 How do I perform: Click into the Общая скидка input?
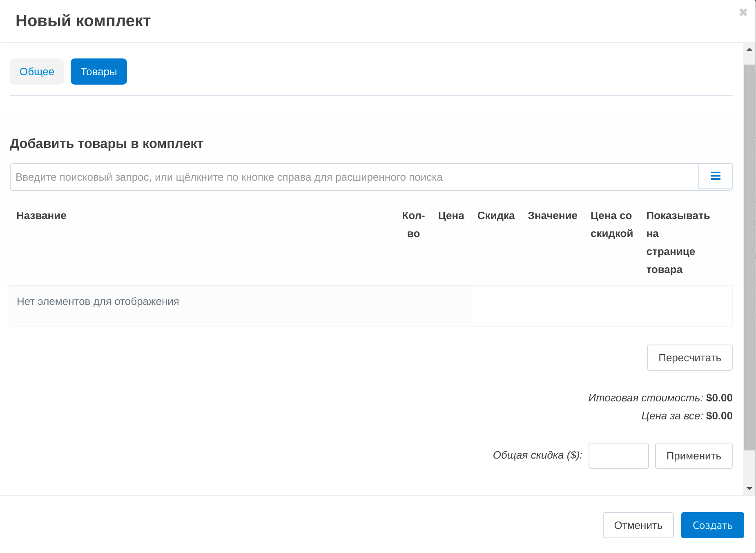tap(618, 456)
